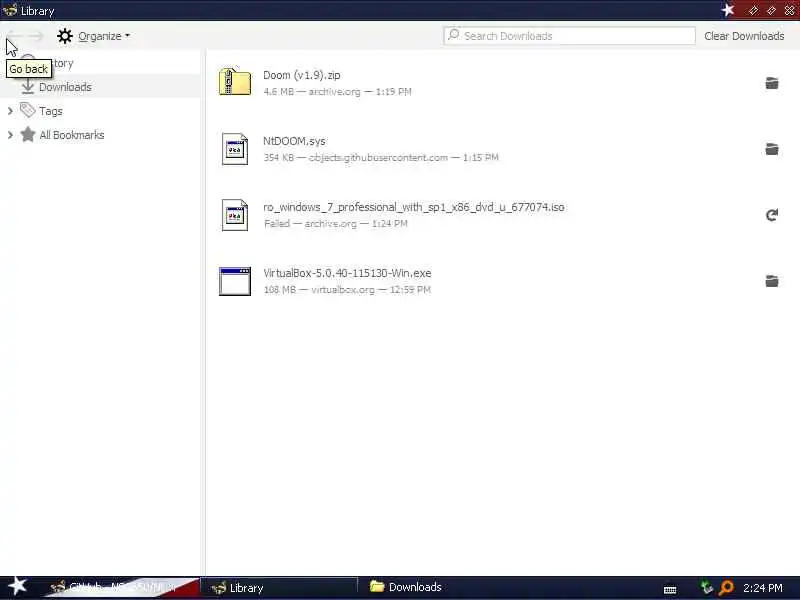
Task: Click the Tags label icon
Action: click(28, 110)
